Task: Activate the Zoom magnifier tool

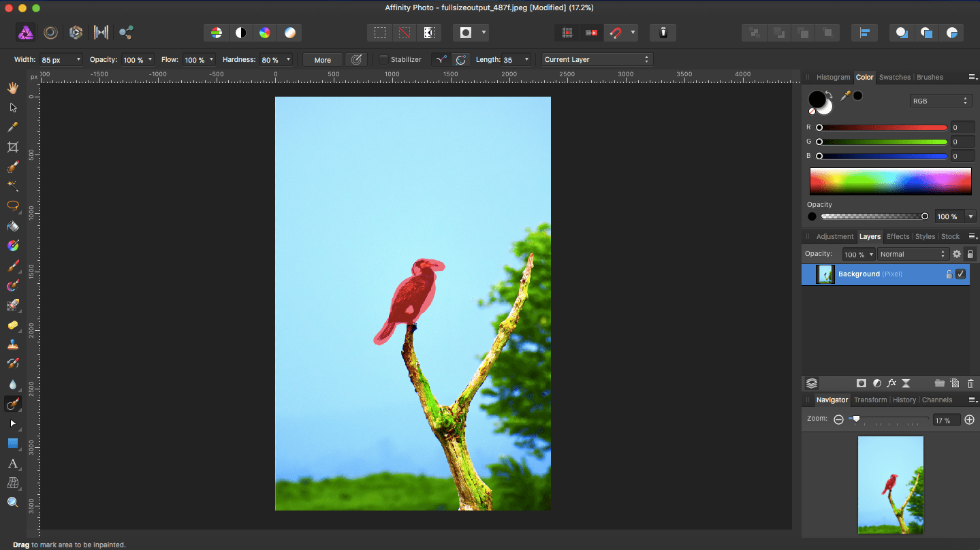Action: tap(12, 502)
